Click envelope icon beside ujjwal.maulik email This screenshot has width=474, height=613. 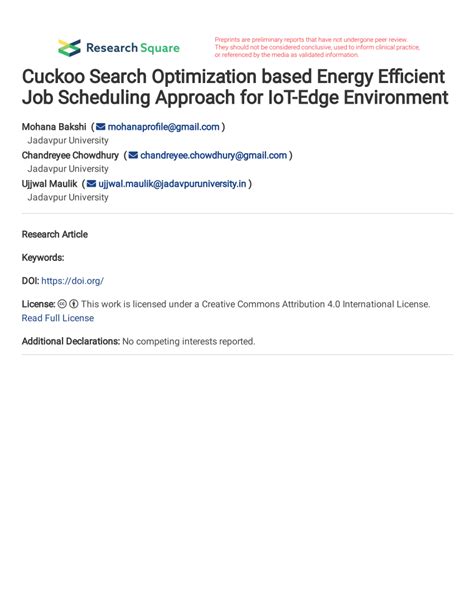92,184
